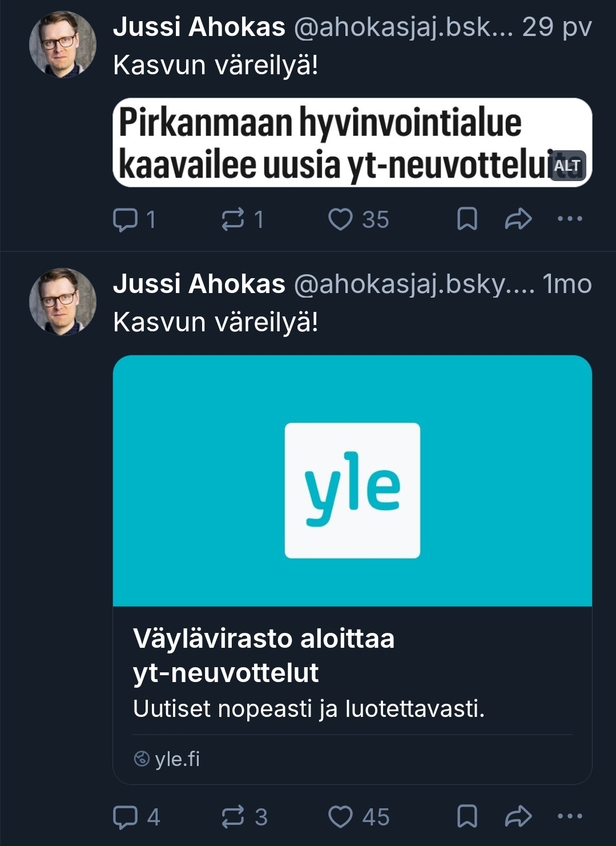This screenshot has width=616, height=846.
Task: Bookmark the Väylävirasto post
Action: coord(467,817)
